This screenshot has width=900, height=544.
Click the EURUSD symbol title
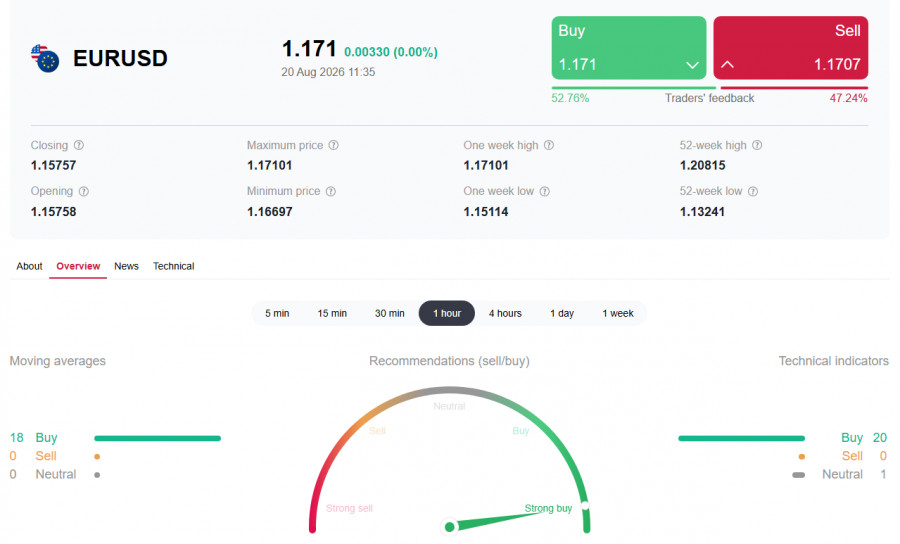121,58
